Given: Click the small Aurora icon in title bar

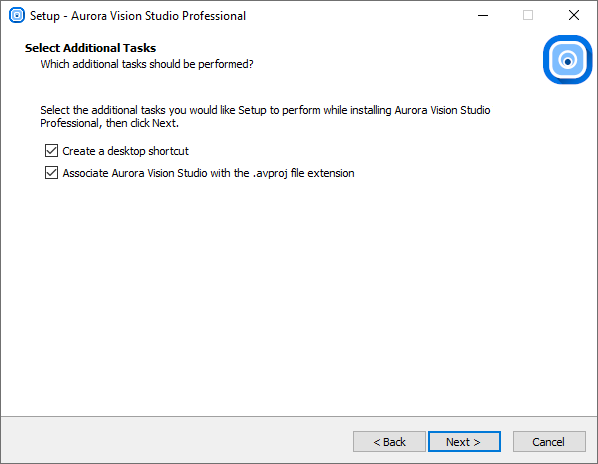Looking at the screenshot, I should pos(17,15).
